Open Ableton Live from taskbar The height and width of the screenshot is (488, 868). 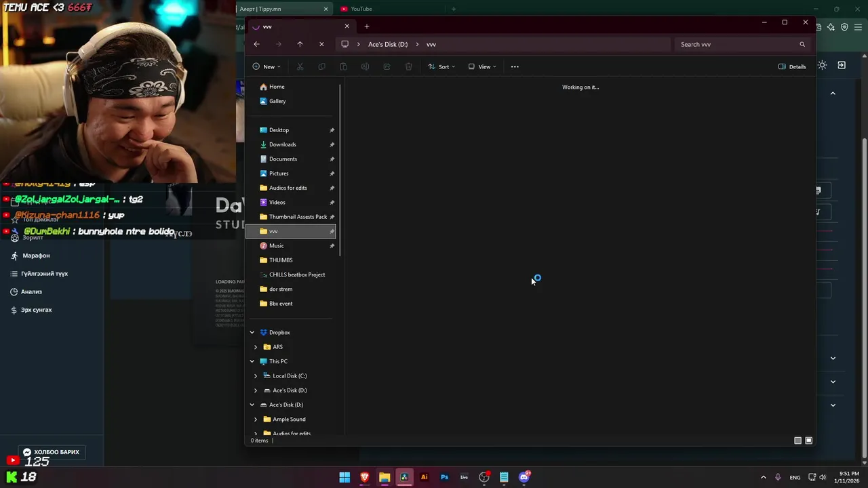[464, 477]
